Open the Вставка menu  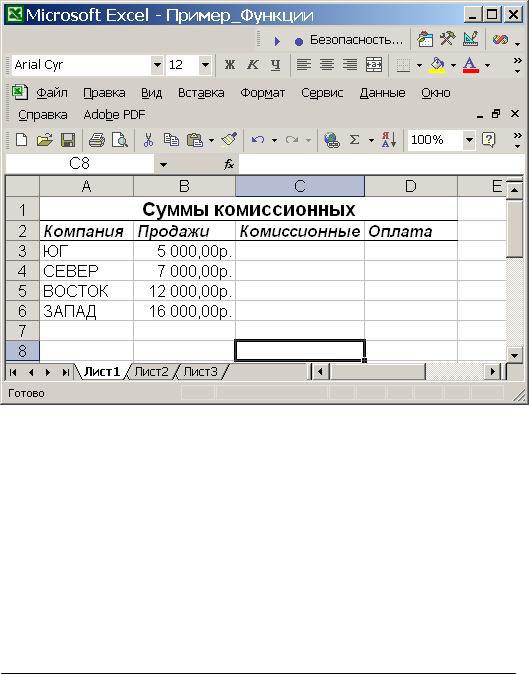point(201,93)
